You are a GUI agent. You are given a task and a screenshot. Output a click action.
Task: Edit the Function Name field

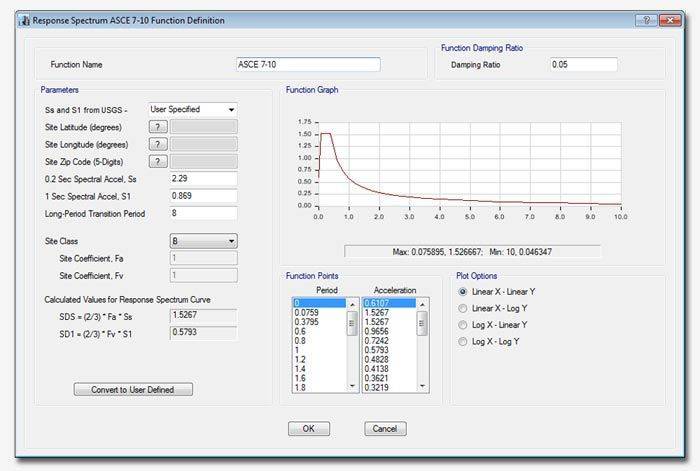point(308,64)
